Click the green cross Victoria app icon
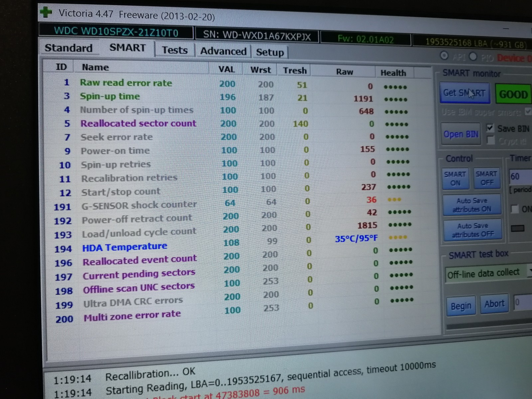The height and width of the screenshot is (399, 532). pyautogui.click(x=46, y=12)
